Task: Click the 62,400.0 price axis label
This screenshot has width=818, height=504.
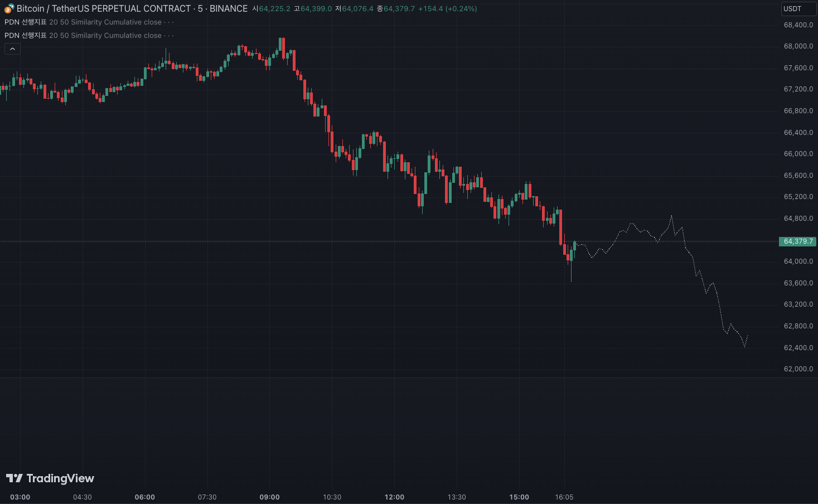Action: (798, 348)
